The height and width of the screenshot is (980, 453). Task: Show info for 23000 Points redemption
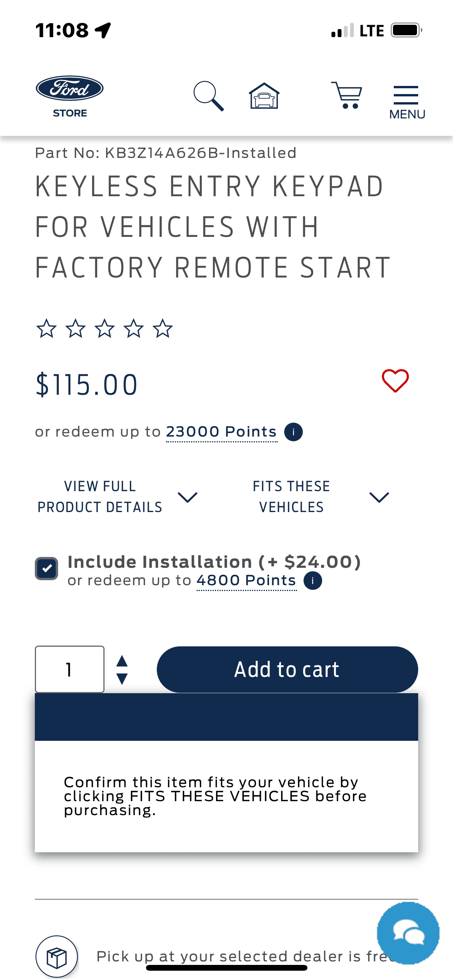click(x=293, y=432)
